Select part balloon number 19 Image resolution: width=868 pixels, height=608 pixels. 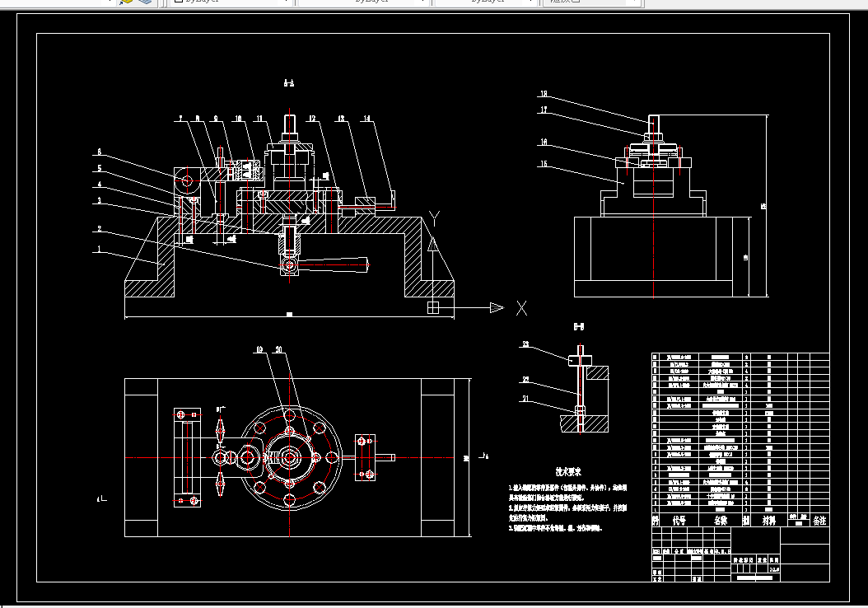click(x=259, y=349)
